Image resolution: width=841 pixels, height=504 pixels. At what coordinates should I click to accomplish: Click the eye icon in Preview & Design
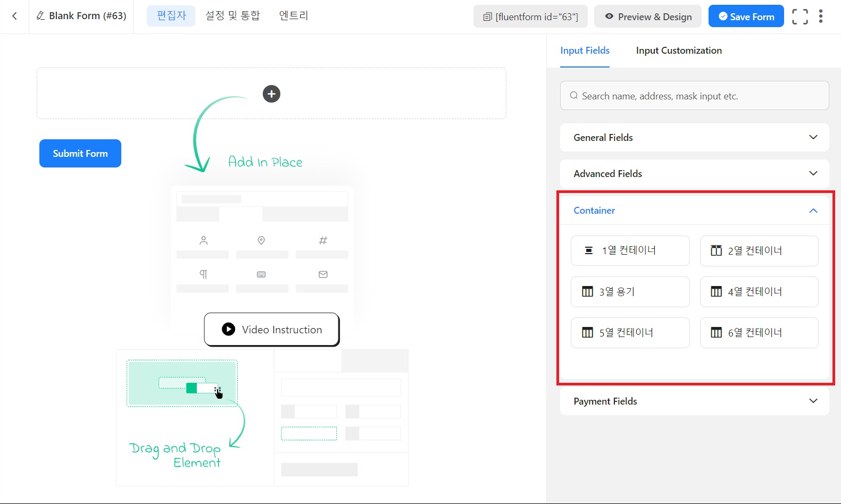[610, 16]
